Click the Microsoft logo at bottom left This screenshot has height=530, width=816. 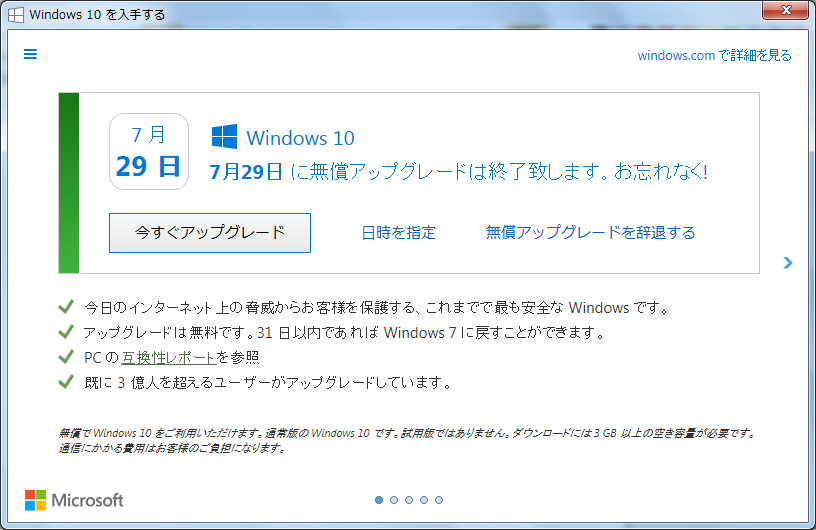(x=74, y=500)
